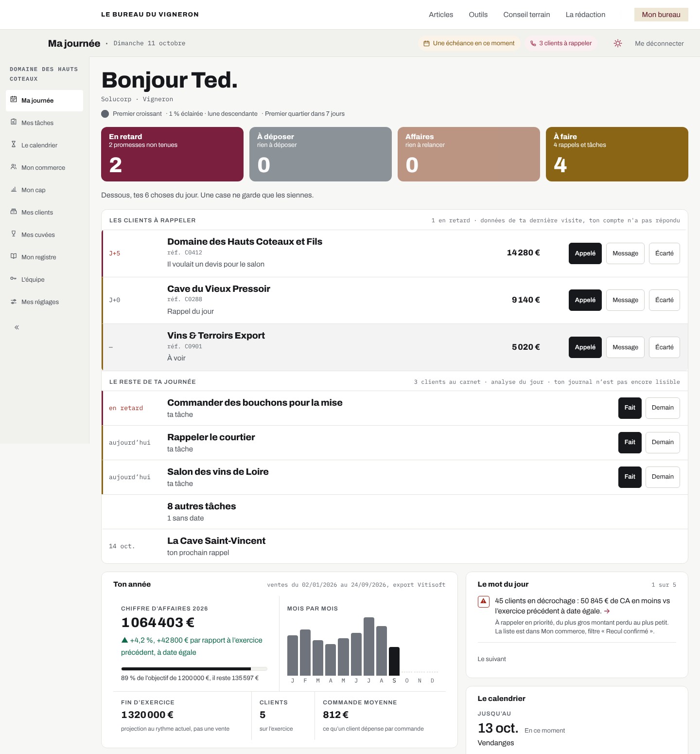Click Écarté for Vins & Terroirs Export
Screen dimensions: 700x754
(665, 347)
